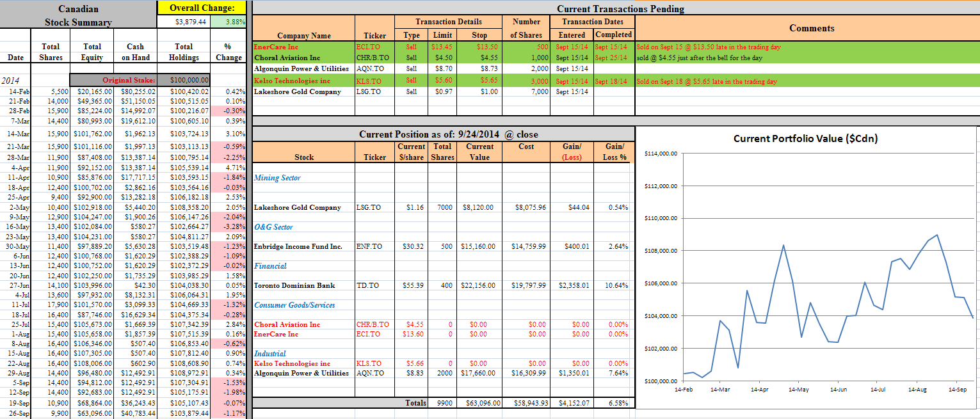The width and height of the screenshot is (980, 419).
Task: Select the Mining Sector label
Action: pos(278,178)
